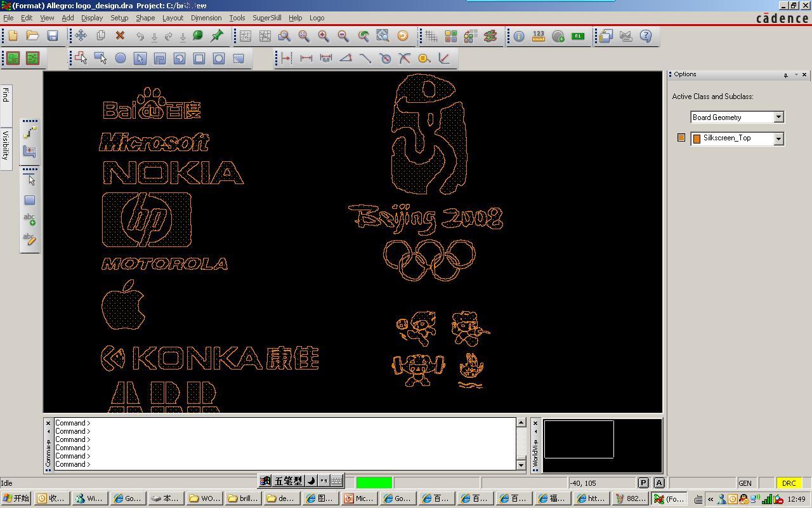Click the orange subclass color swatch
The width and height of the screenshot is (812, 508).
click(681, 137)
